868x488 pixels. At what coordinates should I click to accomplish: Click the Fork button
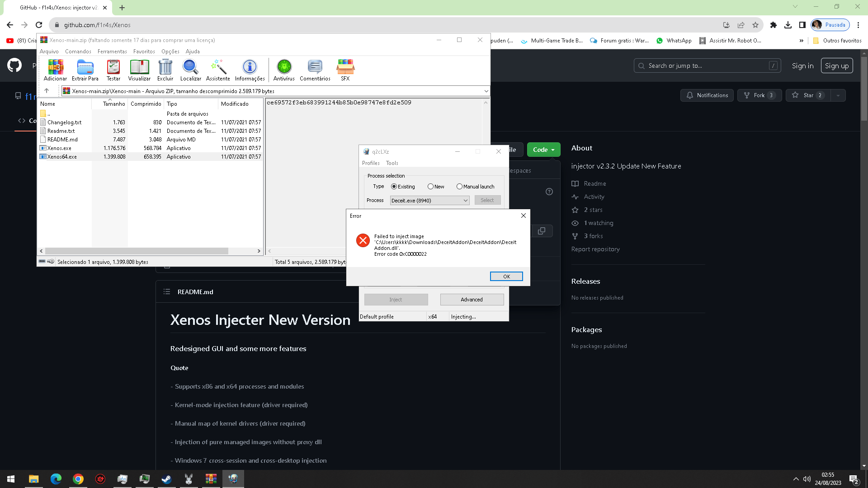tap(759, 95)
